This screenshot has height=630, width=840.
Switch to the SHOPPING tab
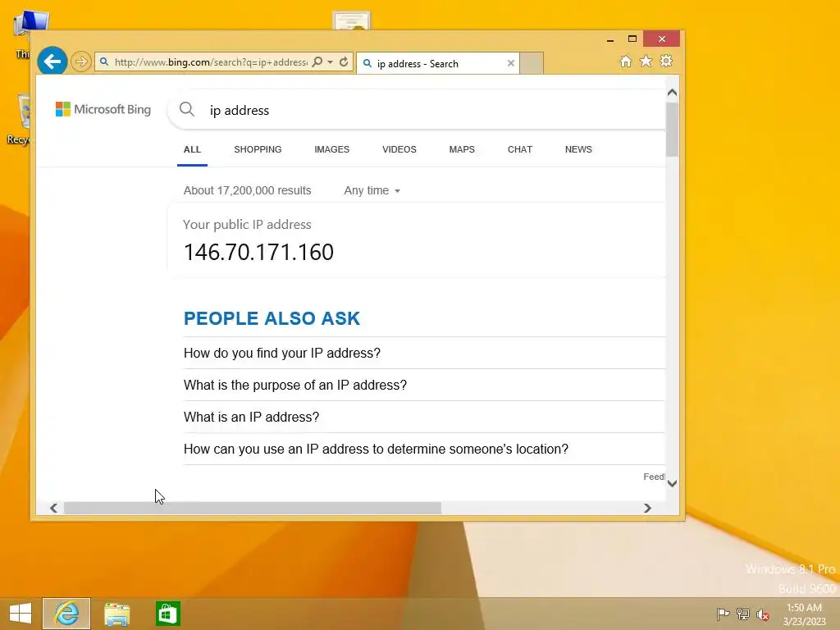258,149
